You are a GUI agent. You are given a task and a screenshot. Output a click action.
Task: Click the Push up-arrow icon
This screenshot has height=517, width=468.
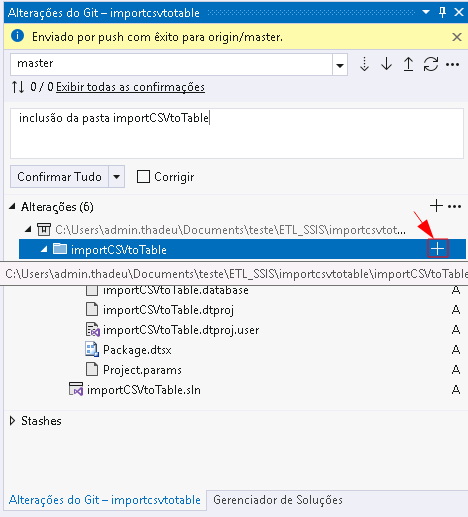pyautogui.click(x=408, y=64)
